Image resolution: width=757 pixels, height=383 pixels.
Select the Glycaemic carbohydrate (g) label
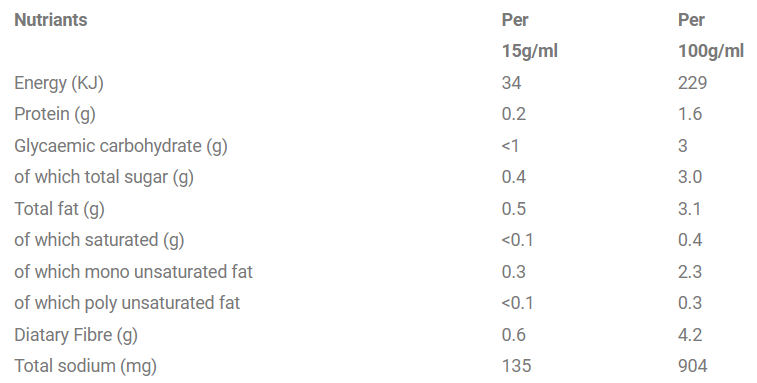pos(121,146)
